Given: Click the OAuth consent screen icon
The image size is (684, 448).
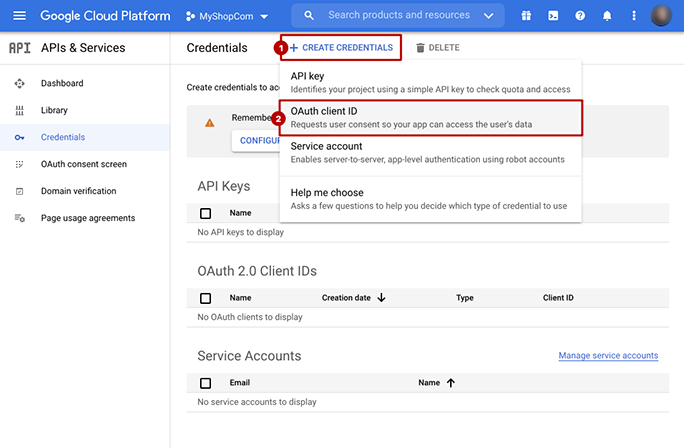Looking at the screenshot, I should coord(19,164).
